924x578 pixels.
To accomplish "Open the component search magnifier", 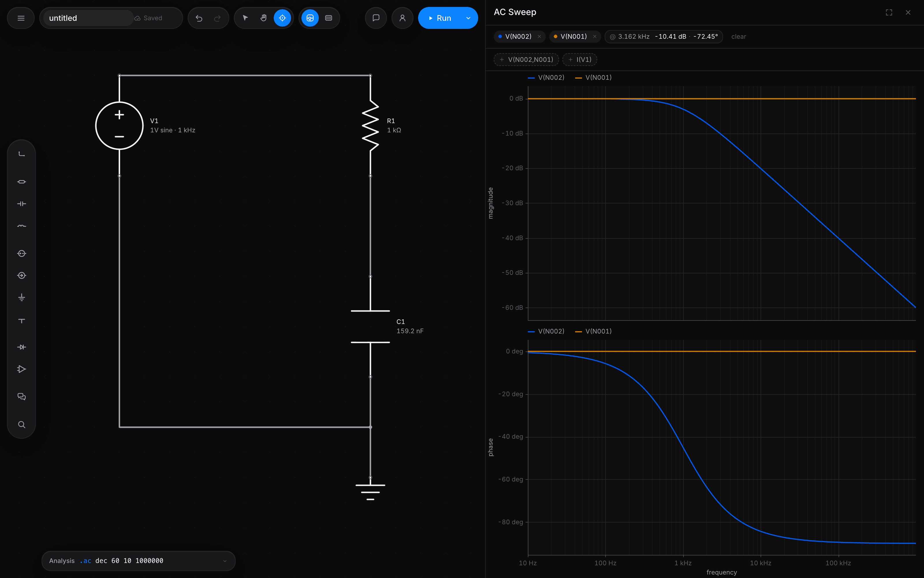I will coord(21,425).
